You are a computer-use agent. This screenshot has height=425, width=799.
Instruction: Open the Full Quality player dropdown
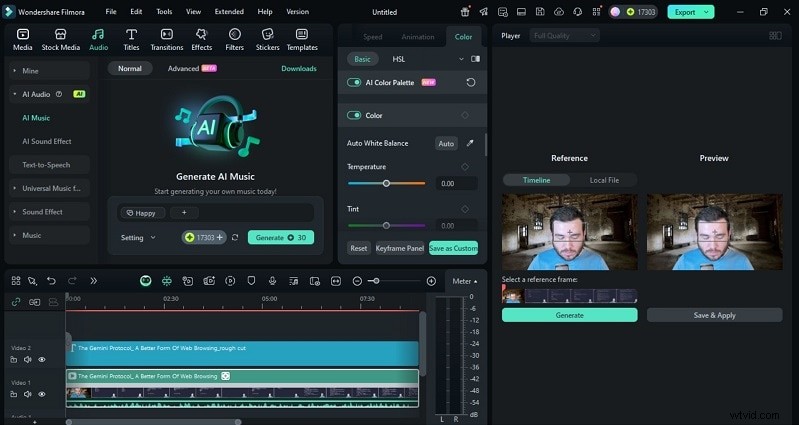564,36
